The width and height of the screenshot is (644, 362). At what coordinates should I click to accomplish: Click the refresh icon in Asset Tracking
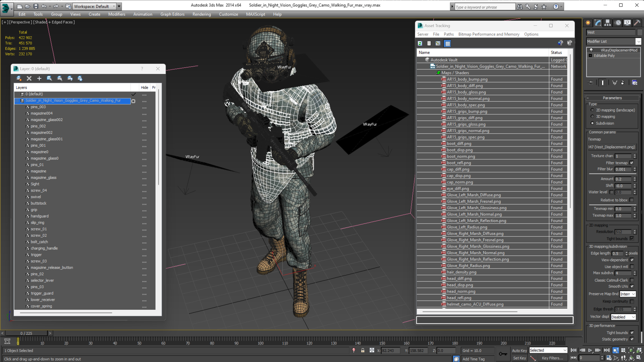(x=420, y=44)
